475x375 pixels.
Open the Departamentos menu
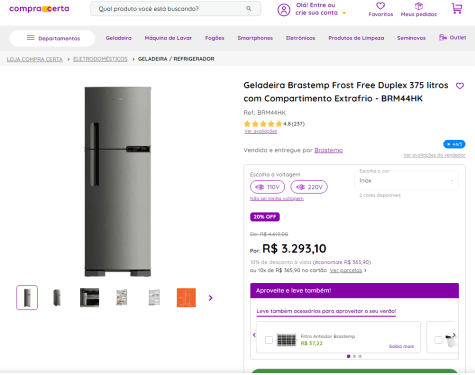pyautogui.click(x=52, y=38)
